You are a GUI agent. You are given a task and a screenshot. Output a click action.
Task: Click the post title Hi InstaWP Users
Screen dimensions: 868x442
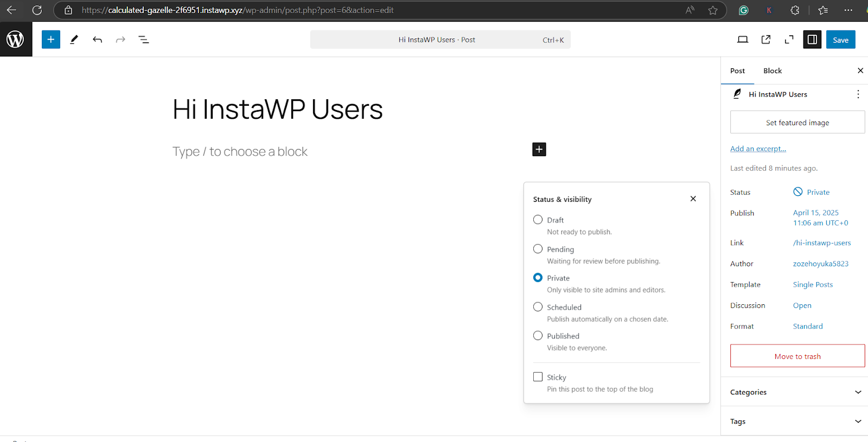click(x=278, y=110)
